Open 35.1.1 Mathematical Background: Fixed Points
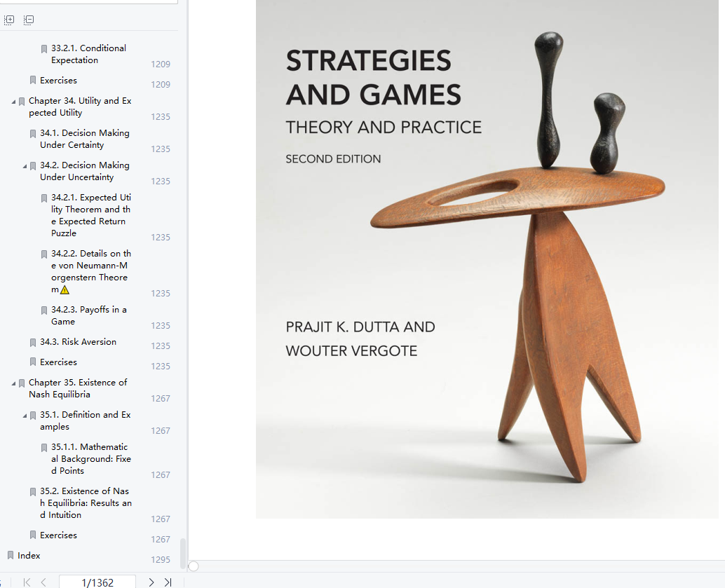The height and width of the screenshot is (588, 725). tap(91, 458)
